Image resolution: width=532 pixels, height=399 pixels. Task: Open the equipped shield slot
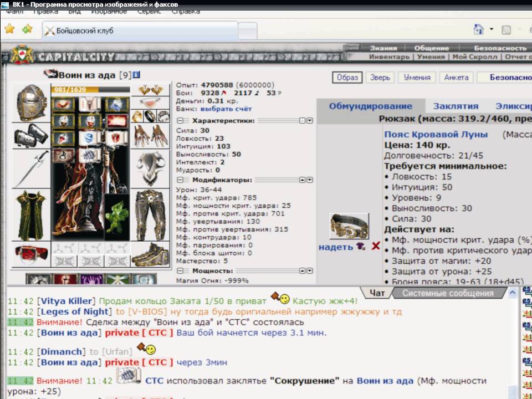(x=150, y=169)
